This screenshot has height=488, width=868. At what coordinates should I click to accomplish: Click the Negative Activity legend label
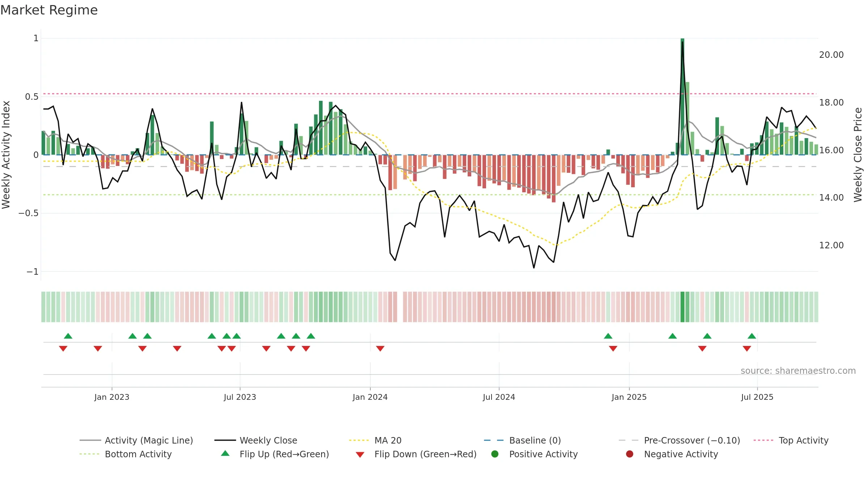pyautogui.click(x=681, y=454)
